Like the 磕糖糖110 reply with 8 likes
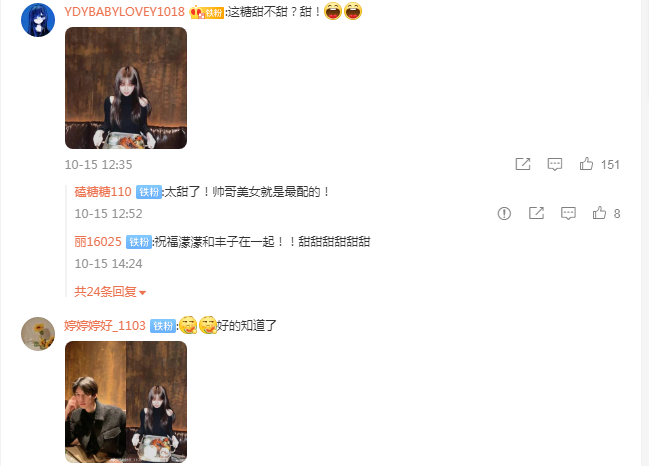The width and height of the screenshot is (649, 466). point(599,214)
